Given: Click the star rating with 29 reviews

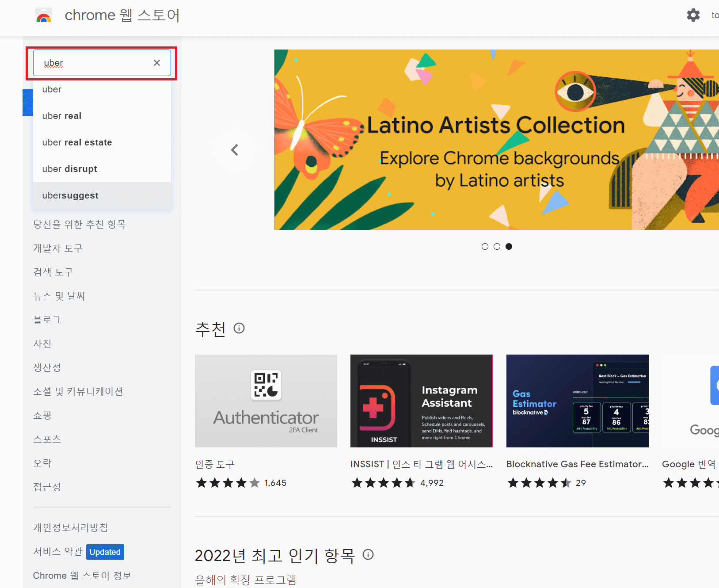Looking at the screenshot, I should pyautogui.click(x=540, y=483).
